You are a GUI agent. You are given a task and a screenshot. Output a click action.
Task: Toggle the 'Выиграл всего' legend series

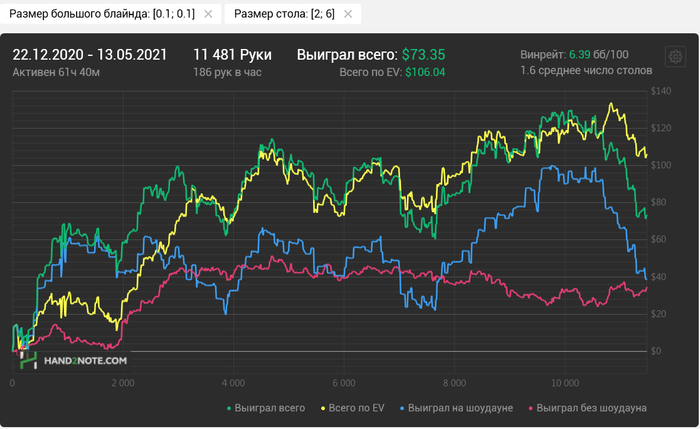click(x=266, y=408)
